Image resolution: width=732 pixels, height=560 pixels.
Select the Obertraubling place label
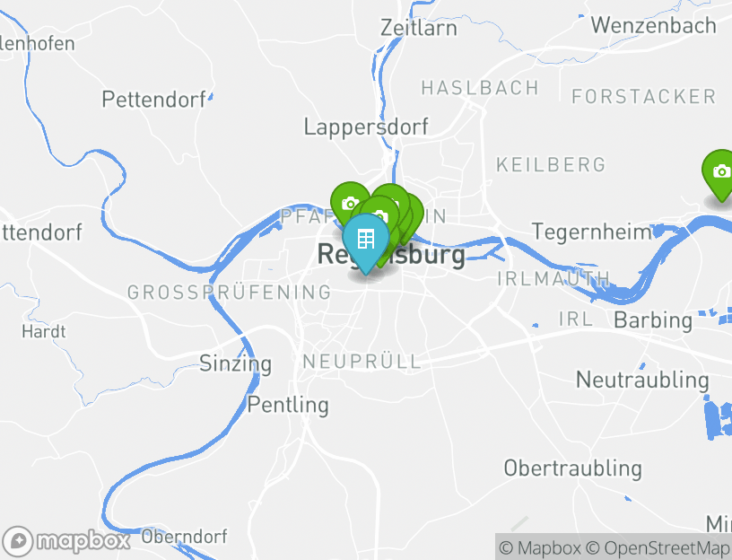(x=573, y=468)
